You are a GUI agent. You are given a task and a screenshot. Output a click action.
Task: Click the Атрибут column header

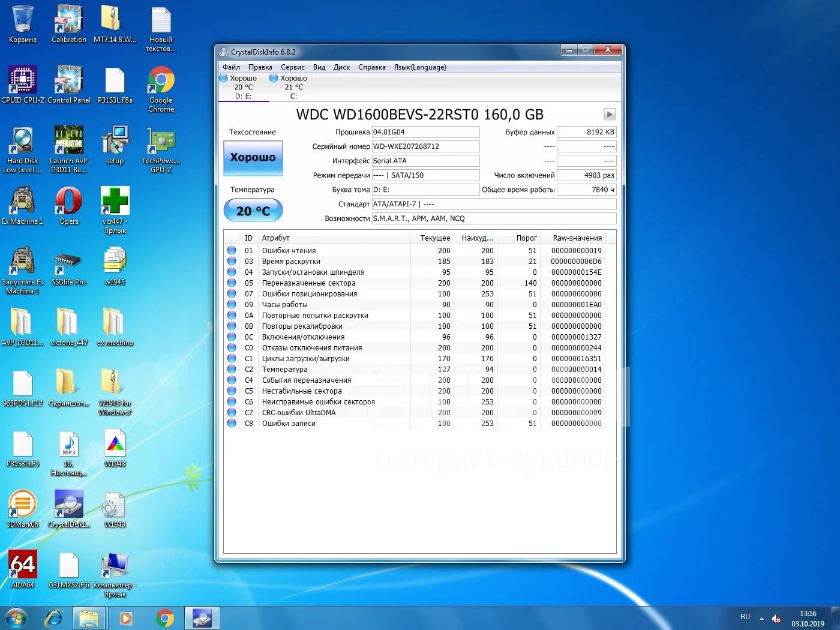coord(334,238)
